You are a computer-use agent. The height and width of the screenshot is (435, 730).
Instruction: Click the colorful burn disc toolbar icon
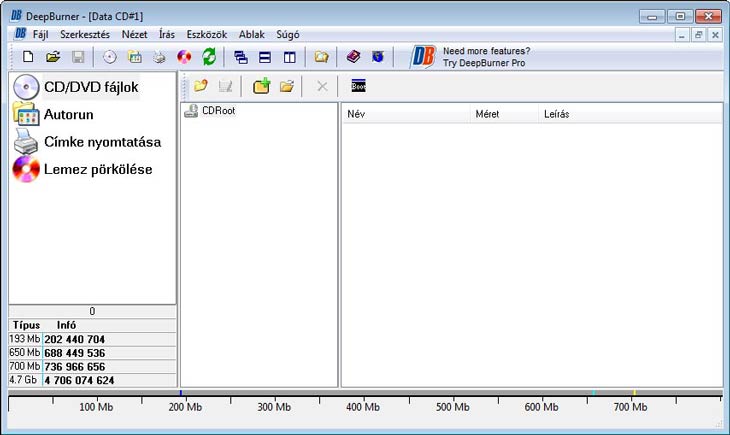[184, 57]
